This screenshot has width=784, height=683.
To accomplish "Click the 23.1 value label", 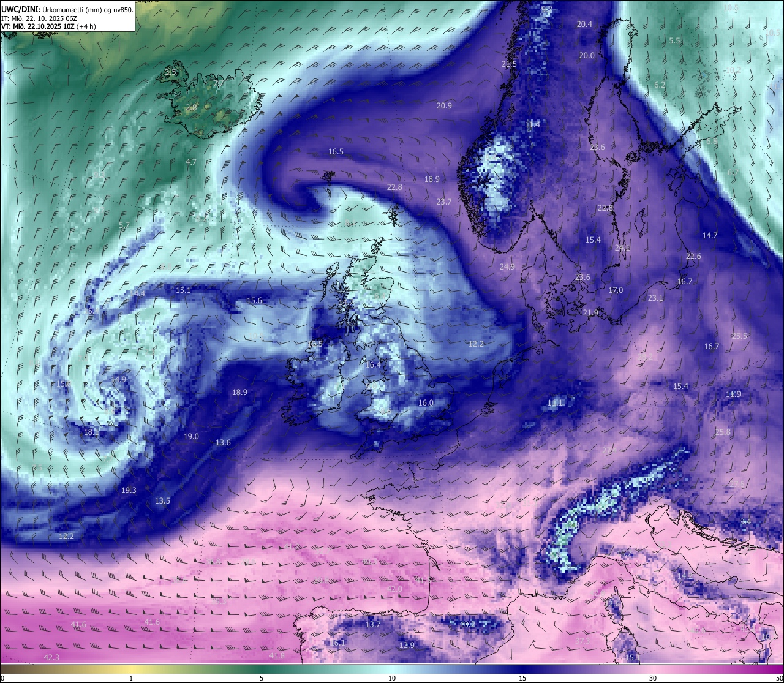I will tap(655, 298).
